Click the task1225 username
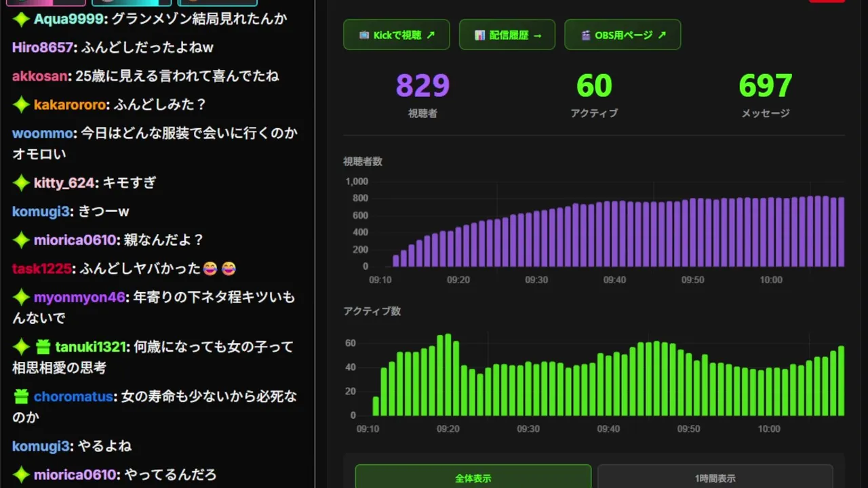Image resolution: width=868 pixels, height=488 pixels. tap(41, 269)
